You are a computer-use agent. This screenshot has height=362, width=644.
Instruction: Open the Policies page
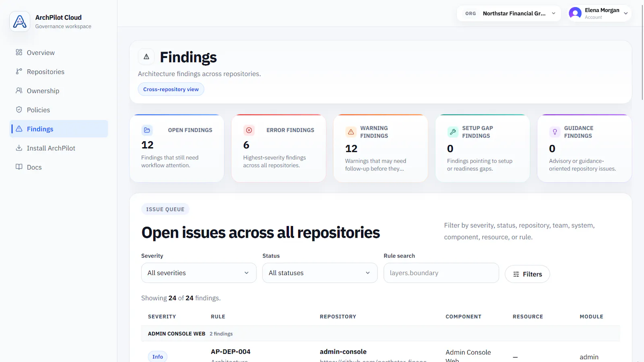click(x=59, y=110)
